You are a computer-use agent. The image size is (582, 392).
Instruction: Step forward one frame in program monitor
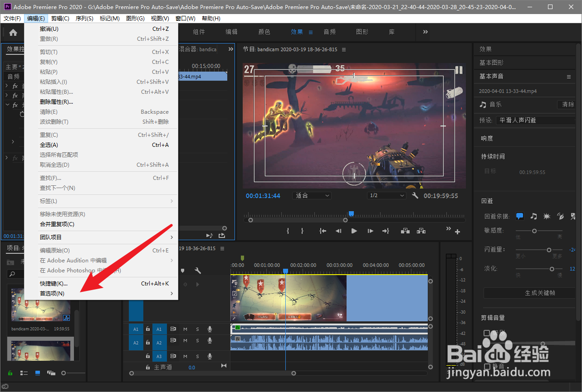pyautogui.click(x=370, y=231)
